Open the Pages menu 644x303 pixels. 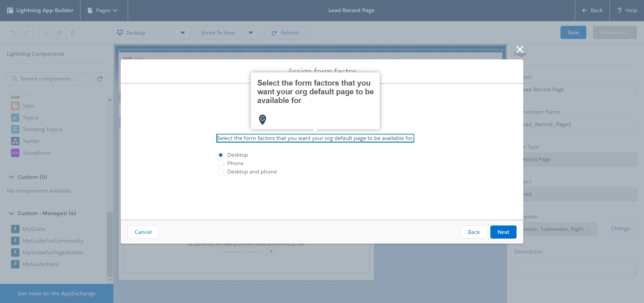coord(103,10)
